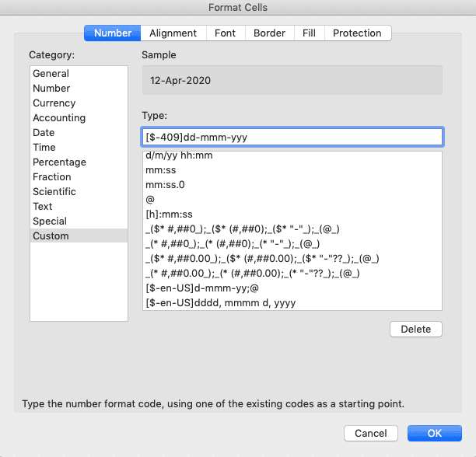Cancel the Format Cells dialog
Screen dimensions: 476x457
pyautogui.click(x=371, y=433)
